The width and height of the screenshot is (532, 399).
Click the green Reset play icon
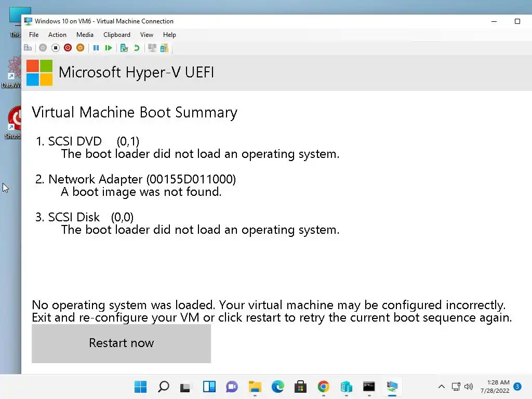[x=109, y=48]
